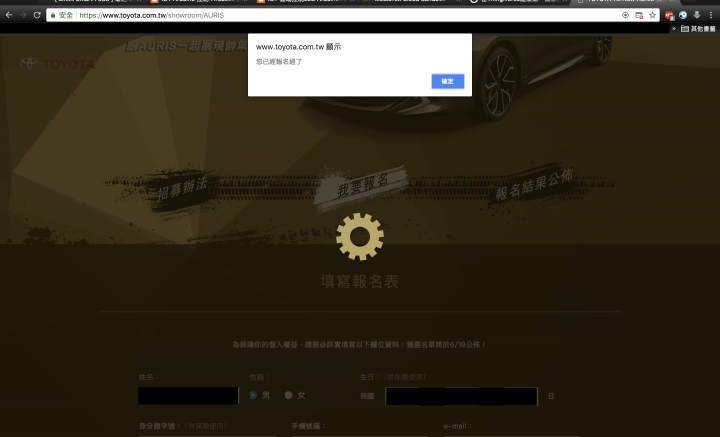Click the 填寫報名表 heading

click(360, 281)
